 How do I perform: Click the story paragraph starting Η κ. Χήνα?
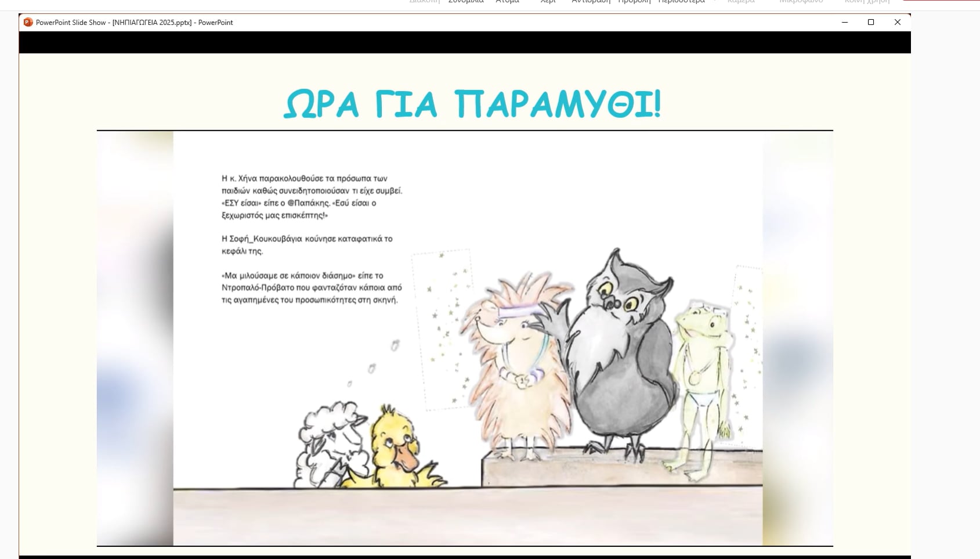click(312, 197)
